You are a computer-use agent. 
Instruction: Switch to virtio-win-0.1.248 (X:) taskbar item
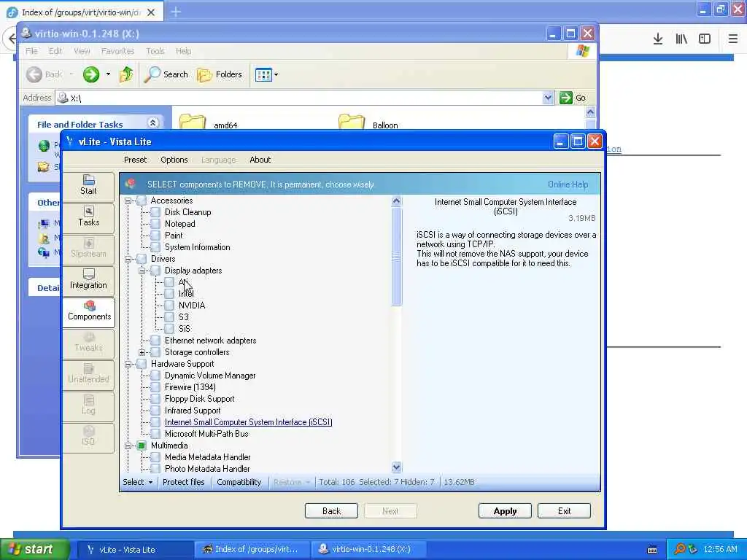tap(368, 550)
